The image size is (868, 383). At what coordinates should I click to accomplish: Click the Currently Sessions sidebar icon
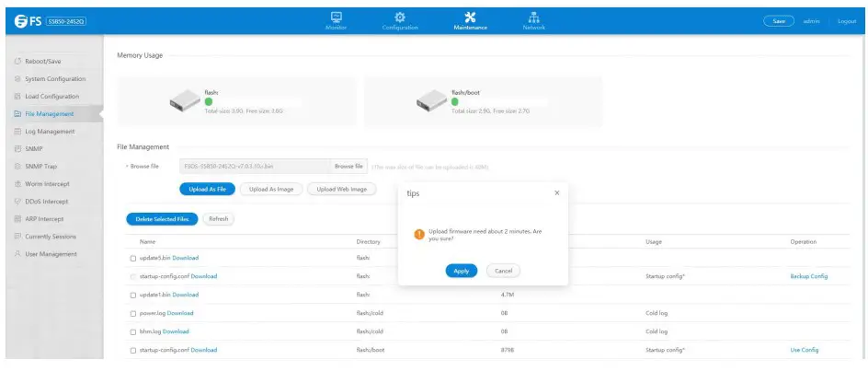[17, 237]
